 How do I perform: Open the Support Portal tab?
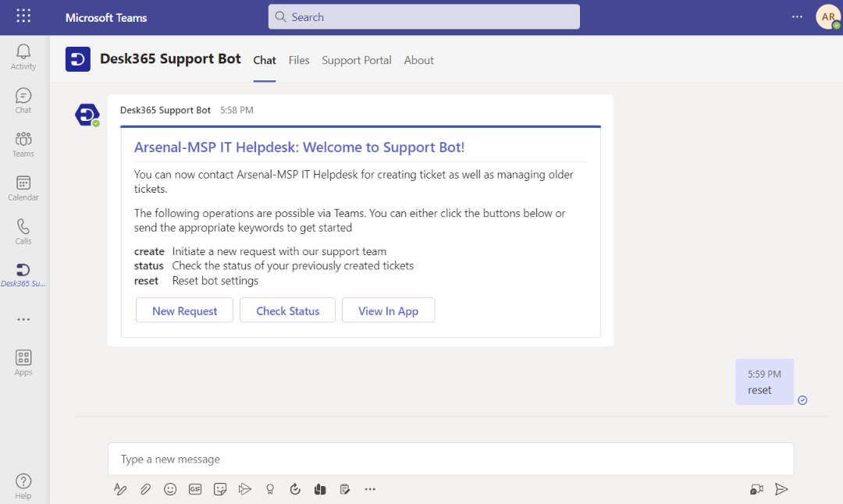click(356, 60)
